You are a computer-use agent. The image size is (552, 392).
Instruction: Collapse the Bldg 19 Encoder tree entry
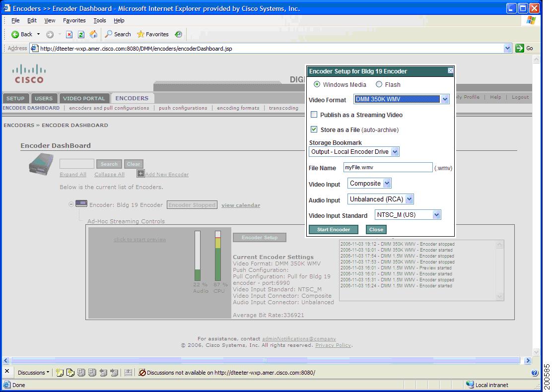coord(70,204)
